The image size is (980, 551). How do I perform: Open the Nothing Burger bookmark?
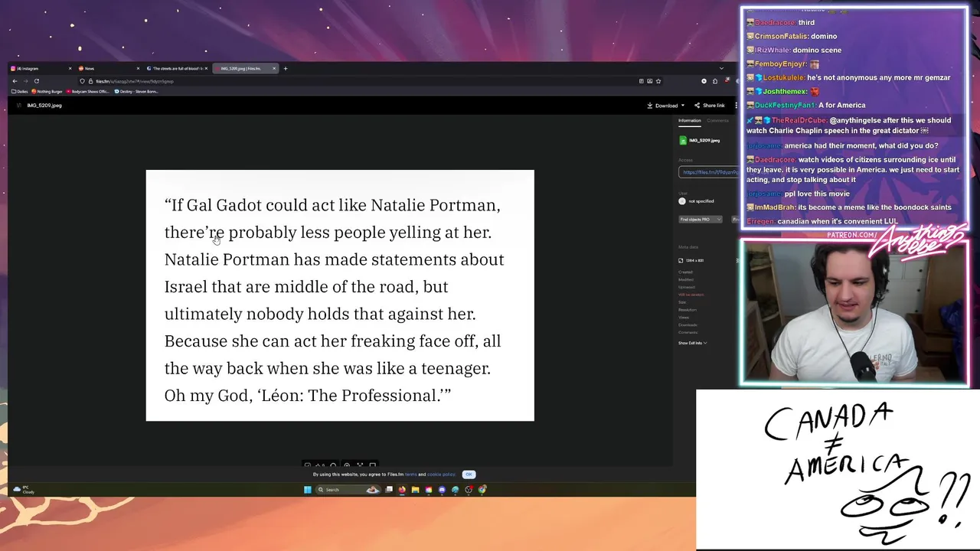(47, 91)
